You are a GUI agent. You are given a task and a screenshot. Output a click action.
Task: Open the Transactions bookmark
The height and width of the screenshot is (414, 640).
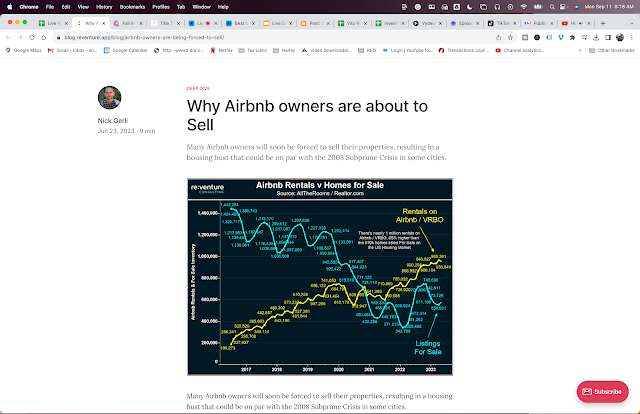pos(464,50)
